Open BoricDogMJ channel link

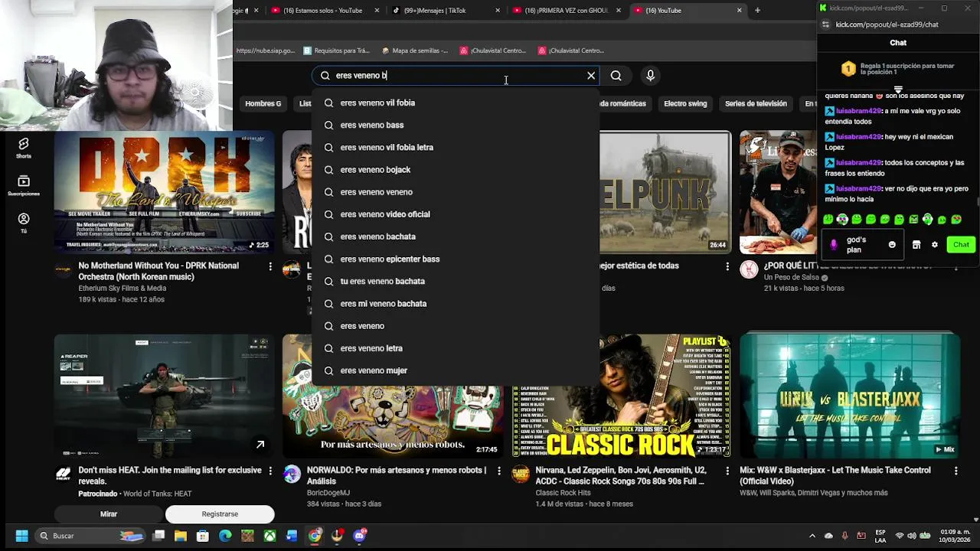[x=328, y=493]
